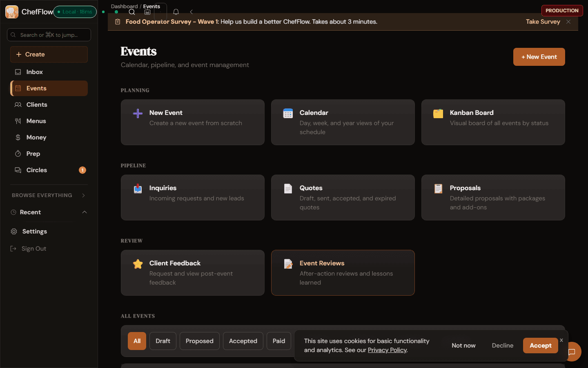This screenshot has width=588, height=368.
Task: Select the Paid filter tab
Action: (279, 341)
